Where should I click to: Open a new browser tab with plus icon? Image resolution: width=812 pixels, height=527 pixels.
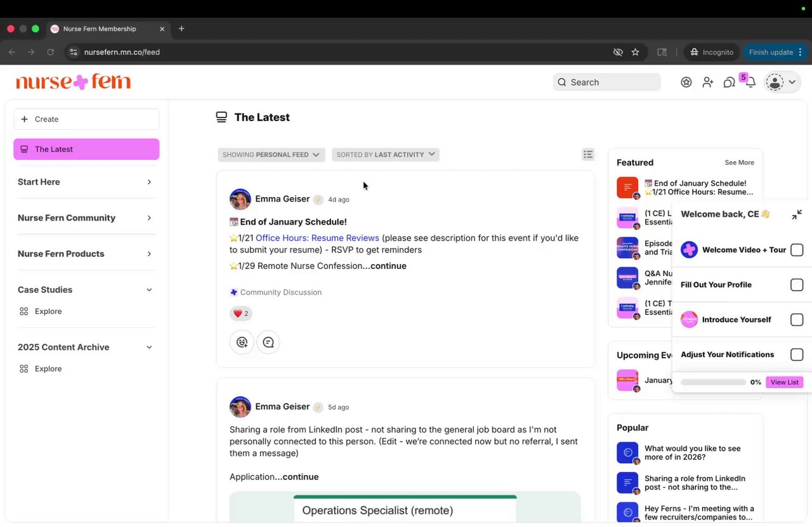(x=181, y=29)
